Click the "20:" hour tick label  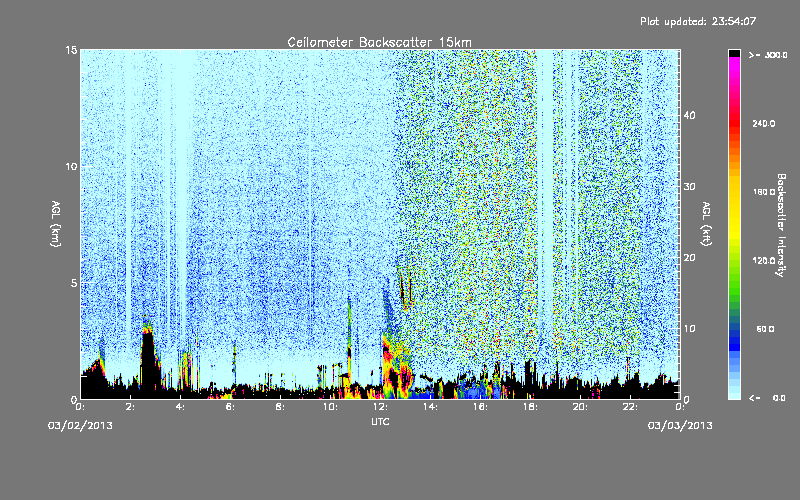(x=580, y=407)
